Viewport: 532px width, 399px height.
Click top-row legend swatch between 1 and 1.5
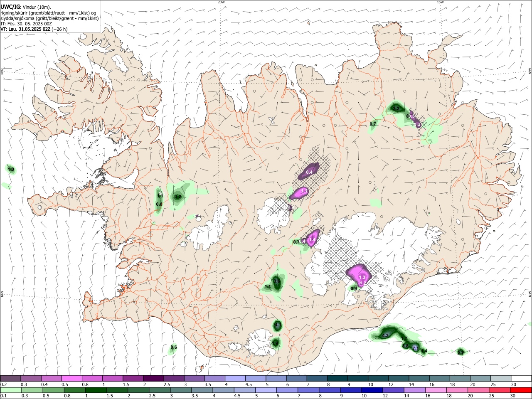coord(113,379)
